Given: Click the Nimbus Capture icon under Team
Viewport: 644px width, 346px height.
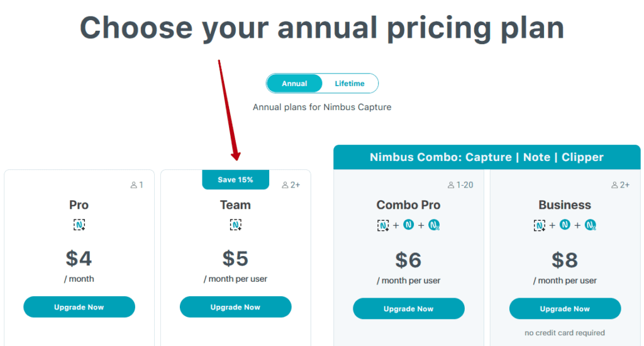Looking at the screenshot, I should pyautogui.click(x=235, y=225).
